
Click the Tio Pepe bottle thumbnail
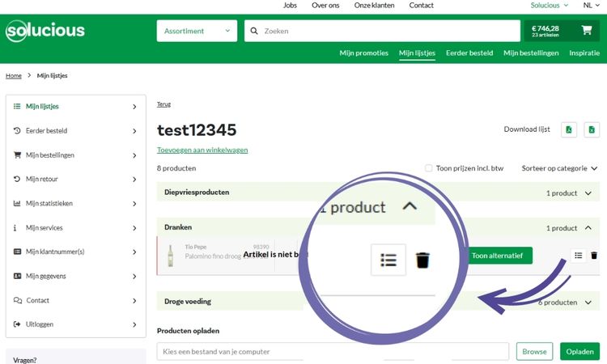click(171, 255)
